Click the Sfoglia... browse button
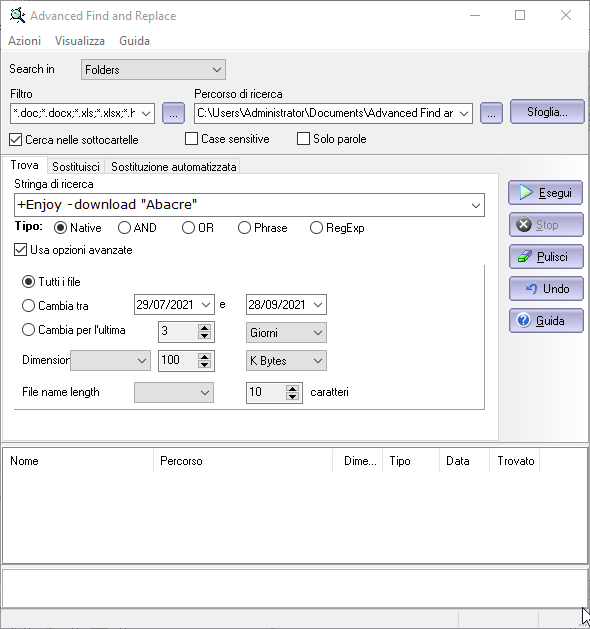Image resolution: width=590 pixels, height=629 pixels. (x=547, y=112)
